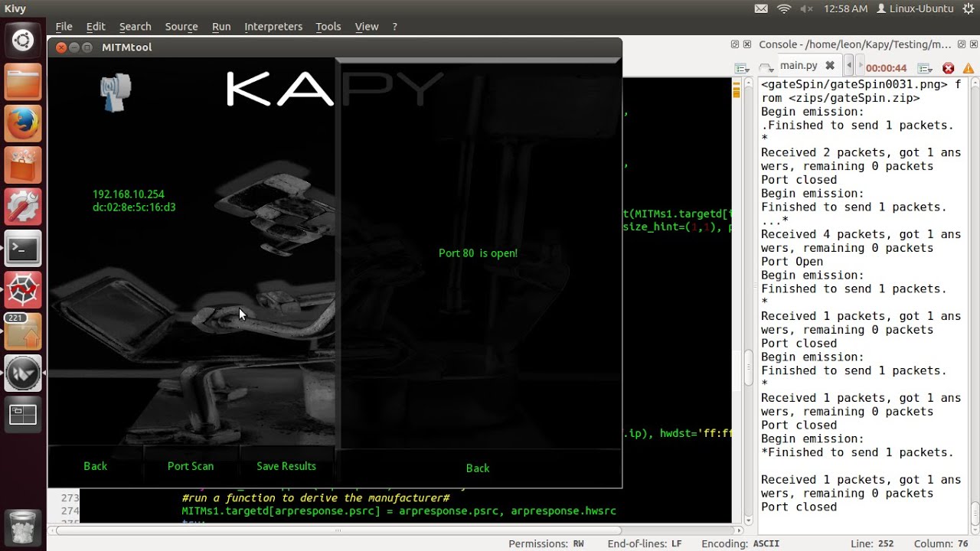Undock the editor pane float icon
This screenshot has height=551, width=980.
735,44
